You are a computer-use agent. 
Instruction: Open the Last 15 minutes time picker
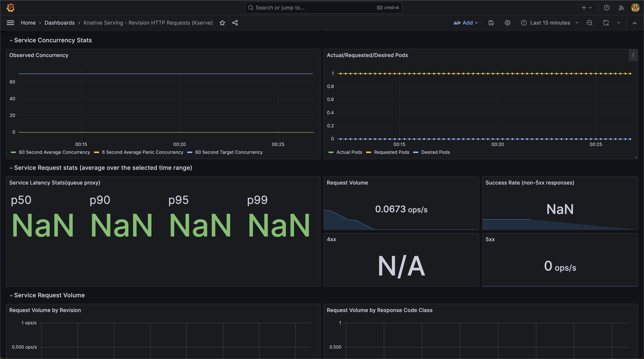point(550,23)
